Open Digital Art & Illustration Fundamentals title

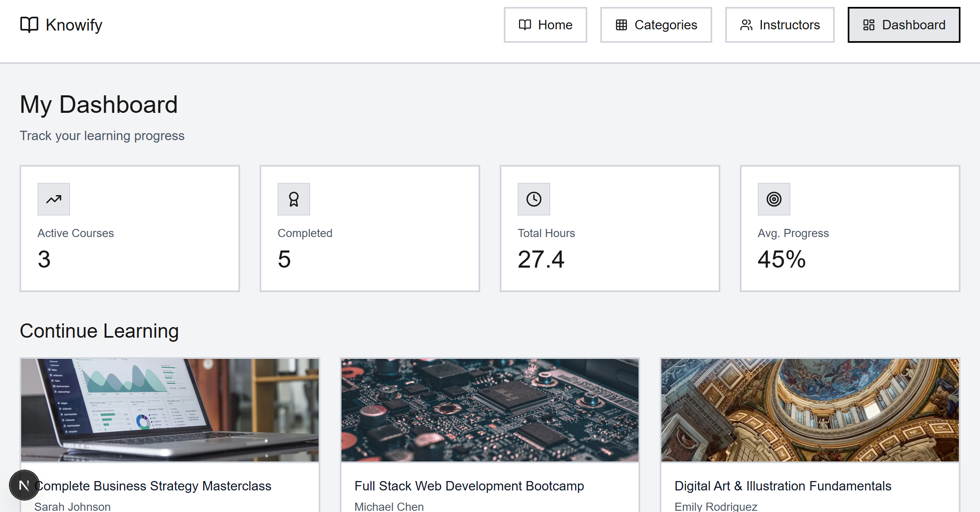click(783, 486)
